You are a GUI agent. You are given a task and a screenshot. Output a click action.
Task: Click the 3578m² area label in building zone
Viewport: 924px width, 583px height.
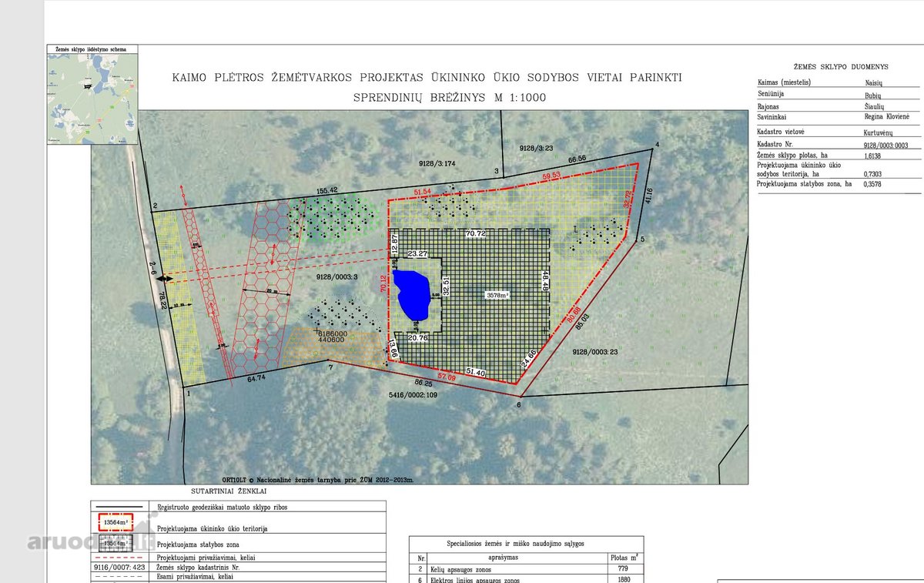tap(497, 295)
